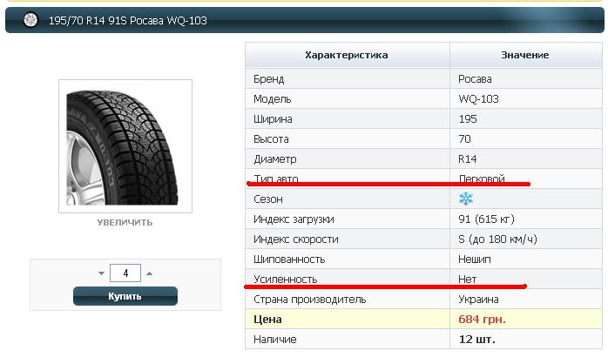
Task: Click the Индекс загрузки row label
Action: point(294,219)
